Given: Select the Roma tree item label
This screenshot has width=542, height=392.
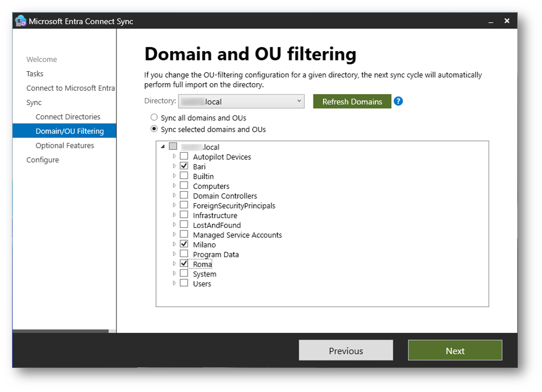Looking at the screenshot, I should pyautogui.click(x=203, y=265).
